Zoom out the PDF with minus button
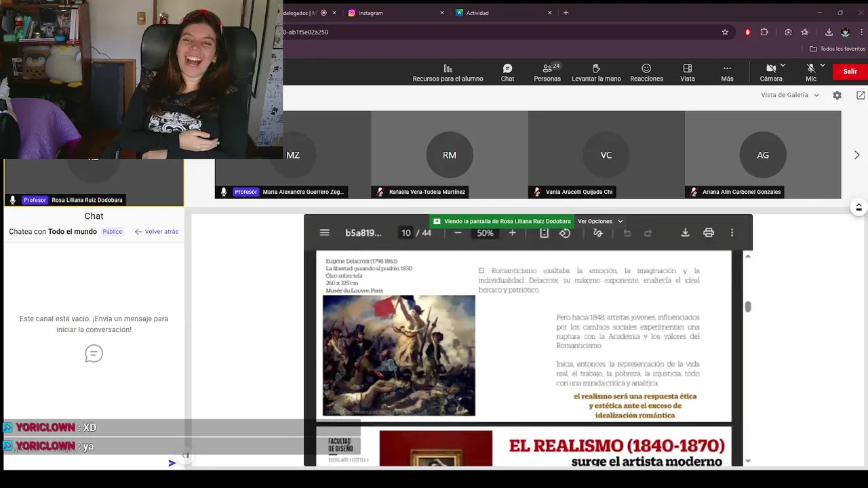The width and height of the screenshot is (868, 488). click(458, 232)
